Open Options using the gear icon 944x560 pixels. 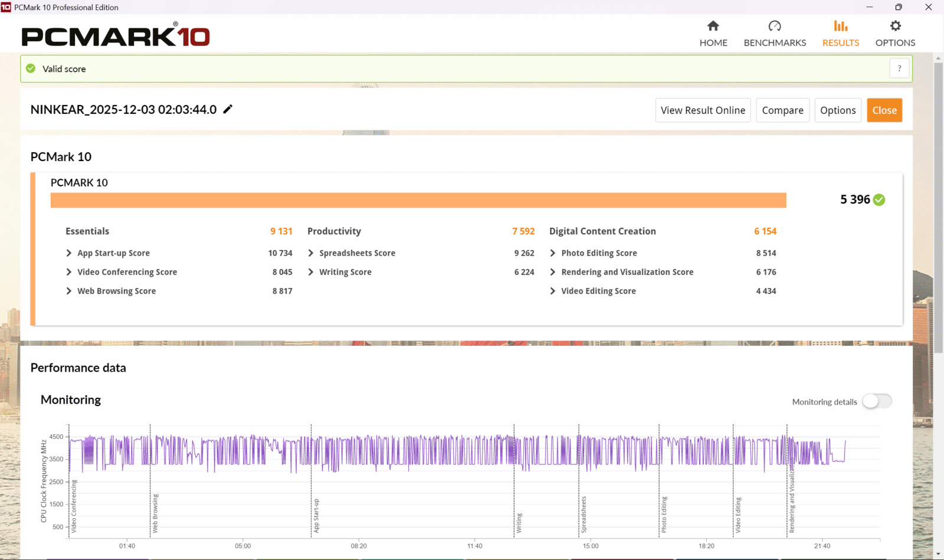(895, 26)
